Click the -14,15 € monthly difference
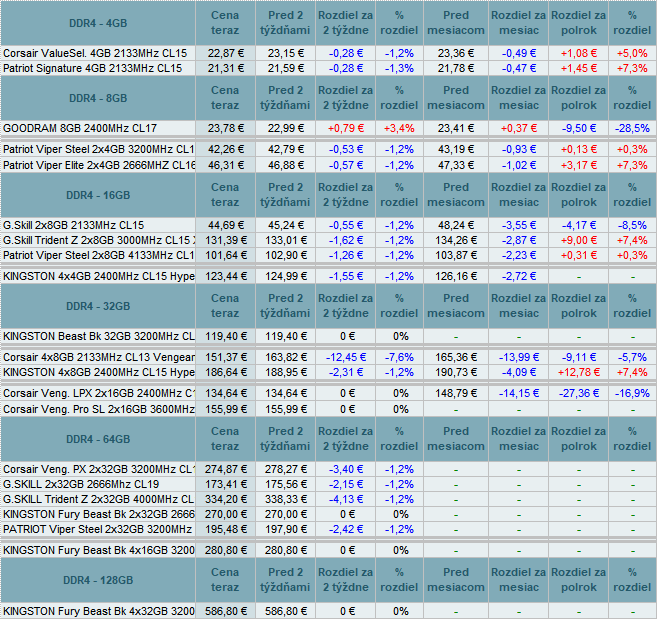Image resolution: width=657 pixels, height=619 pixels. (519, 393)
